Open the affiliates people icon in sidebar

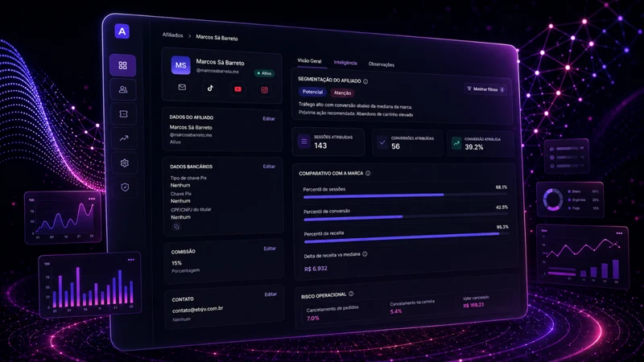[x=123, y=89]
